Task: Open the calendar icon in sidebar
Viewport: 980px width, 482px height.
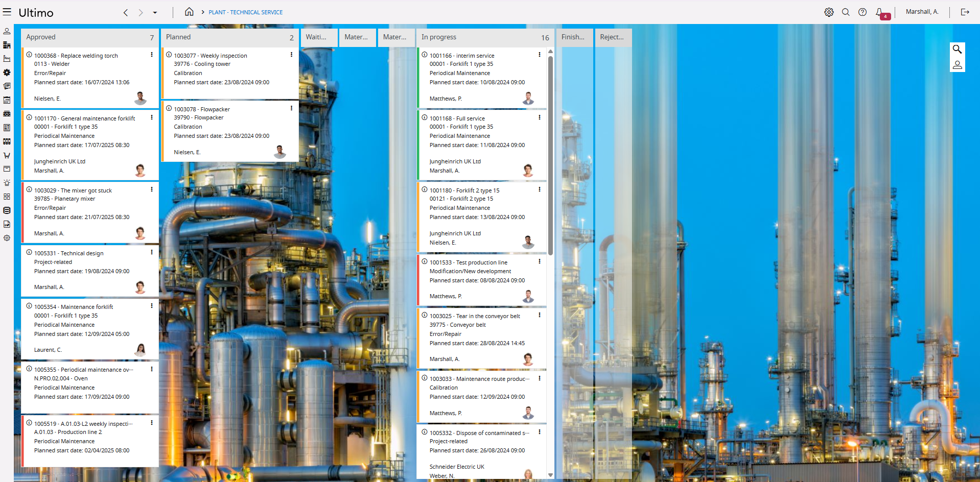Action: click(x=7, y=100)
